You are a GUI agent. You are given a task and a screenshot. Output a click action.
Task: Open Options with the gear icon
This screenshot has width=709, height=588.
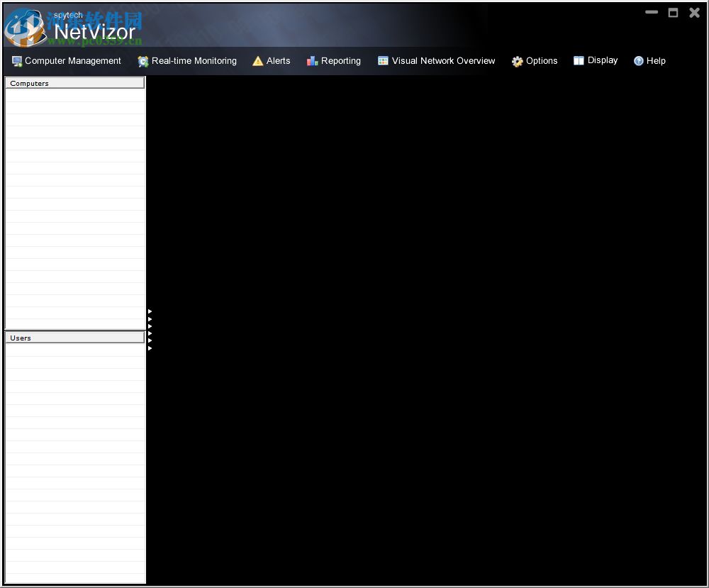pyautogui.click(x=517, y=61)
